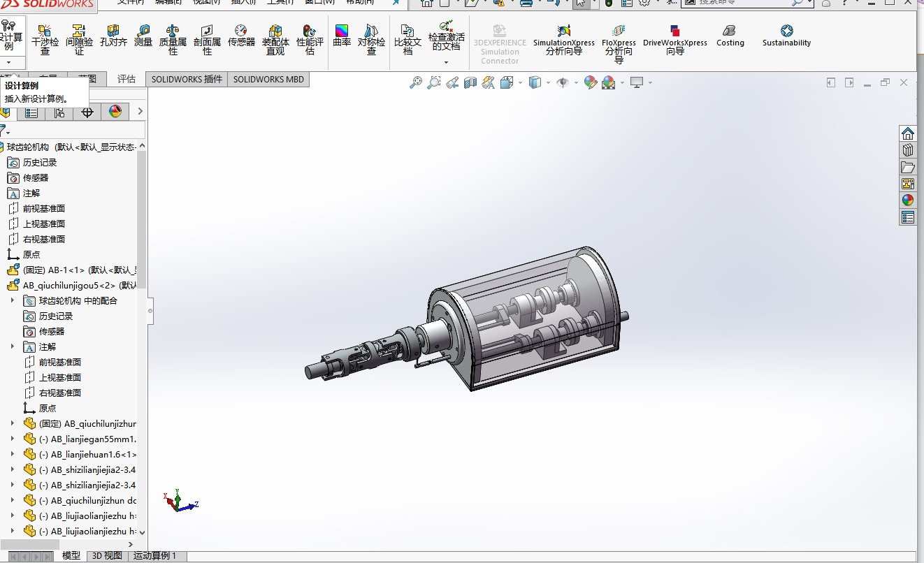Screen dimensions: 924x563
Task: Switch to SOLIDWORKS MBD tab
Action: coord(268,79)
